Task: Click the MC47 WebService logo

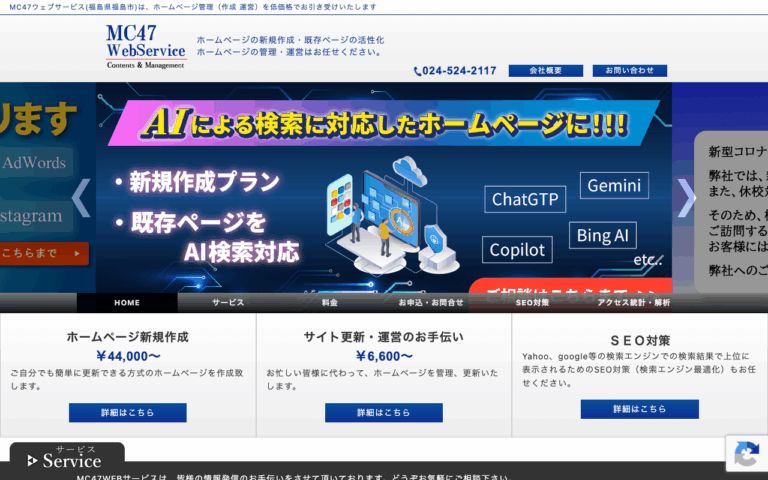Action: pos(146,47)
